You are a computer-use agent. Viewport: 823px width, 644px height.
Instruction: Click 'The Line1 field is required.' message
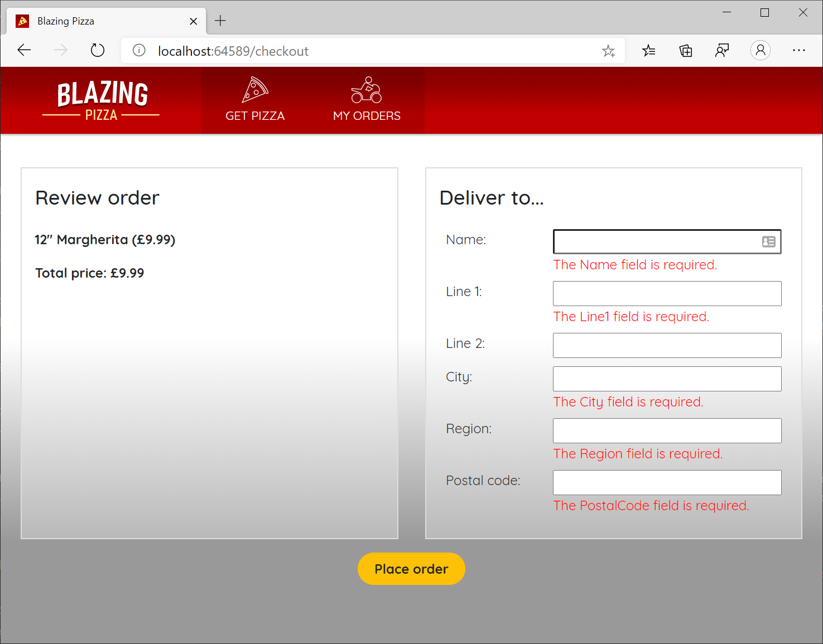click(631, 317)
